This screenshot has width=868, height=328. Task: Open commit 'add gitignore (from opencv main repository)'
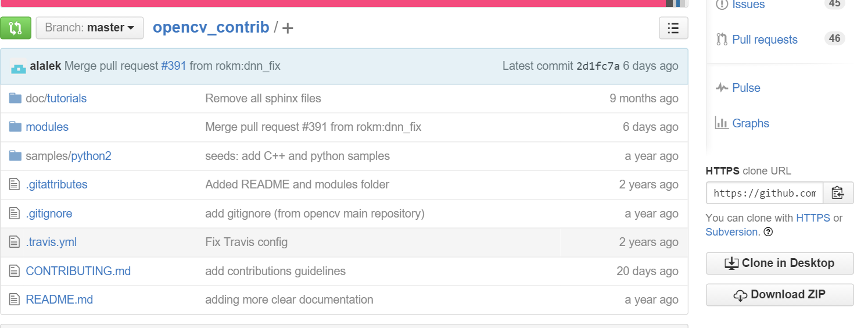(x=315, y=213)
